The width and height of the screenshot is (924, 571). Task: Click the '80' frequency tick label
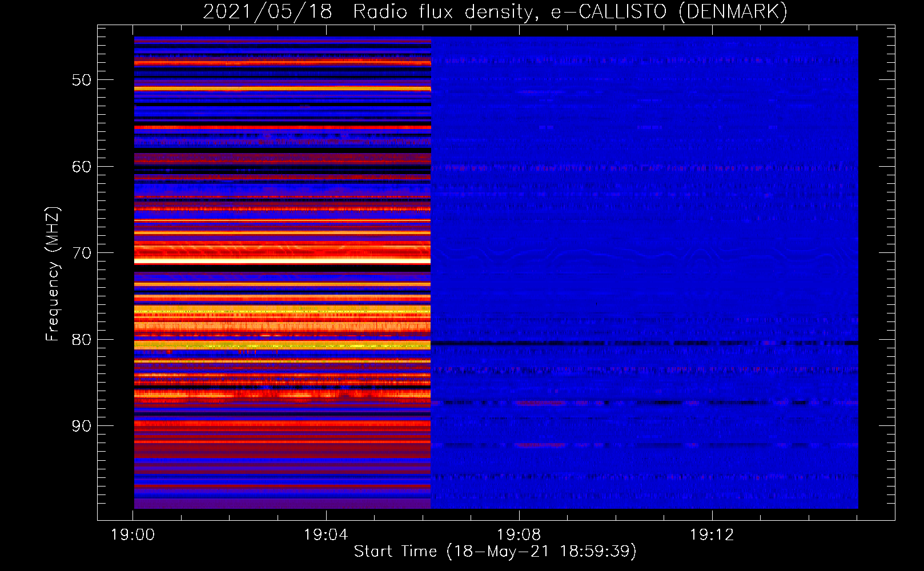(x=82, y=340)
